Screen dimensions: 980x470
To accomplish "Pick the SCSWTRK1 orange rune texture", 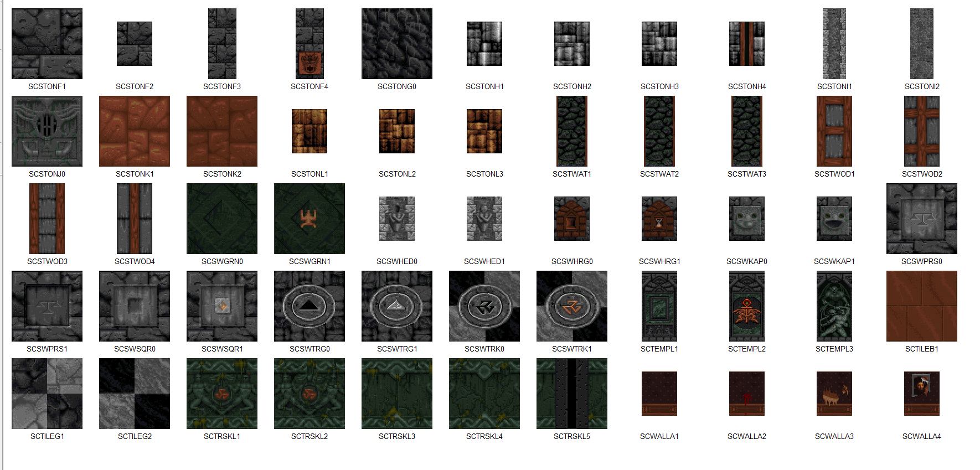I will tap(572, 306).
